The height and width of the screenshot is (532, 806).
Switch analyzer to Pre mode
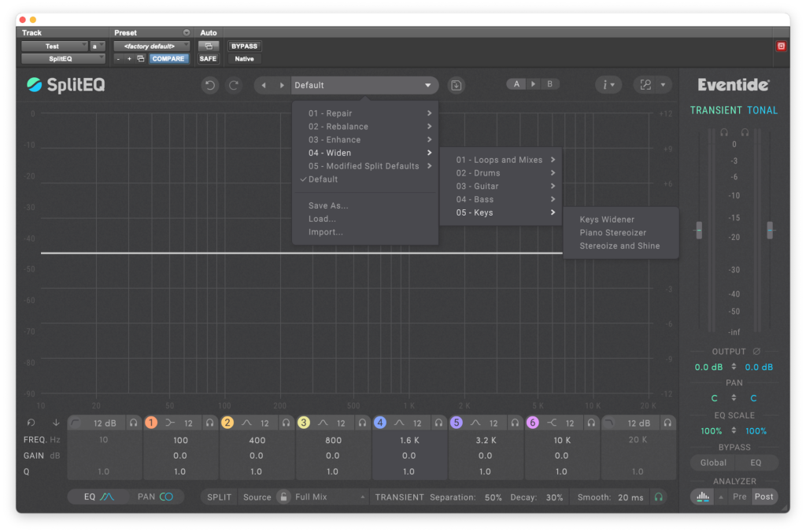point(740,497)
